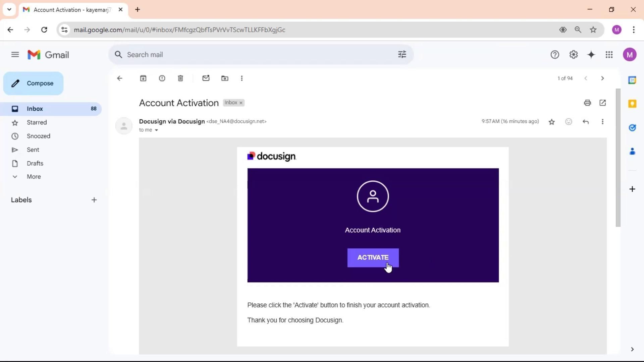Go to the Drafts folder
644x362 pixels.
click(35, 163)
